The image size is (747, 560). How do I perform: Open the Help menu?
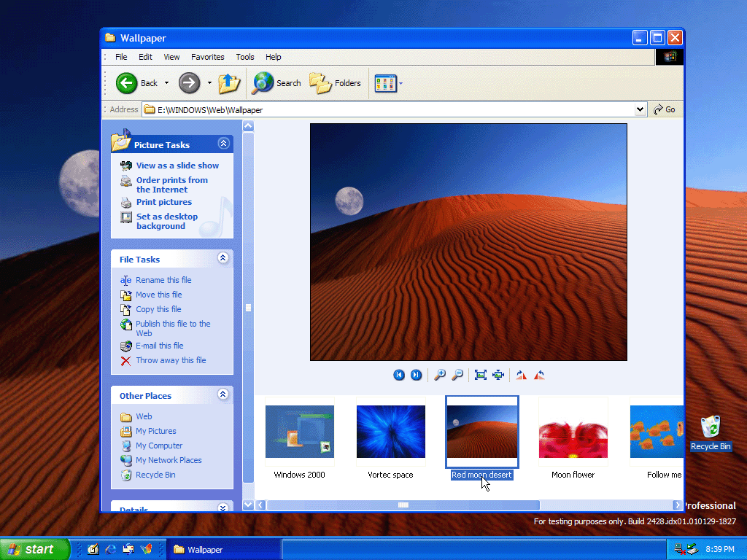coord(274,57)
